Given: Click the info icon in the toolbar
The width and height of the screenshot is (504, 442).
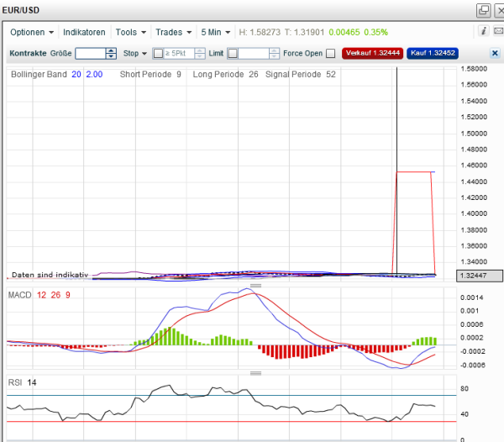Looking at the screenshot, I should 484,31.
